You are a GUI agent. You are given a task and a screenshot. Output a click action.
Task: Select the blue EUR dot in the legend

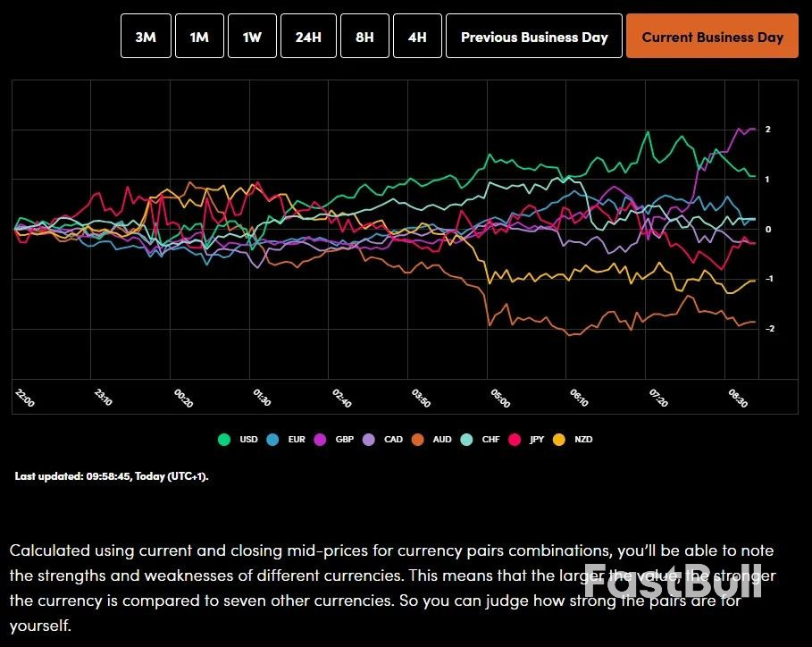[273, 439]
